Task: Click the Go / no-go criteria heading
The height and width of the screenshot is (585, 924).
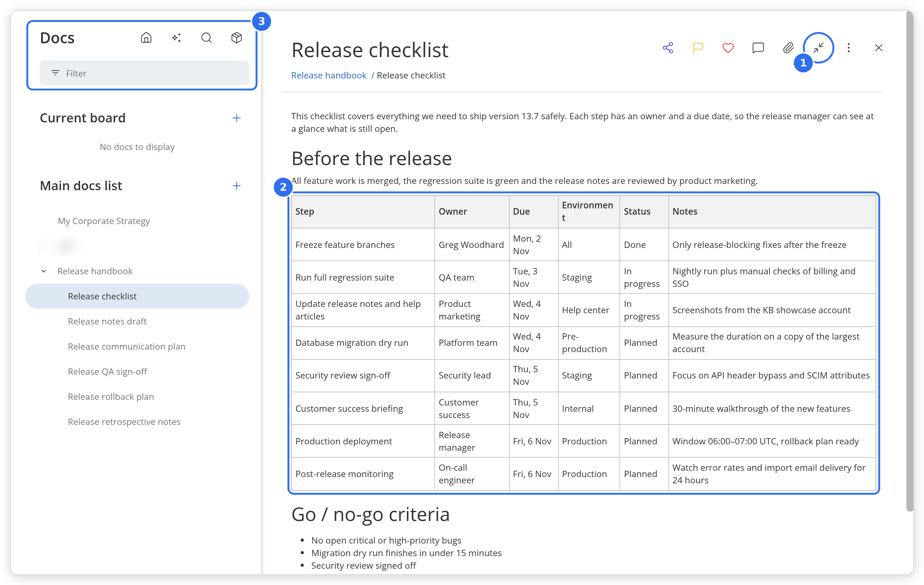Action: click(370, 514)
